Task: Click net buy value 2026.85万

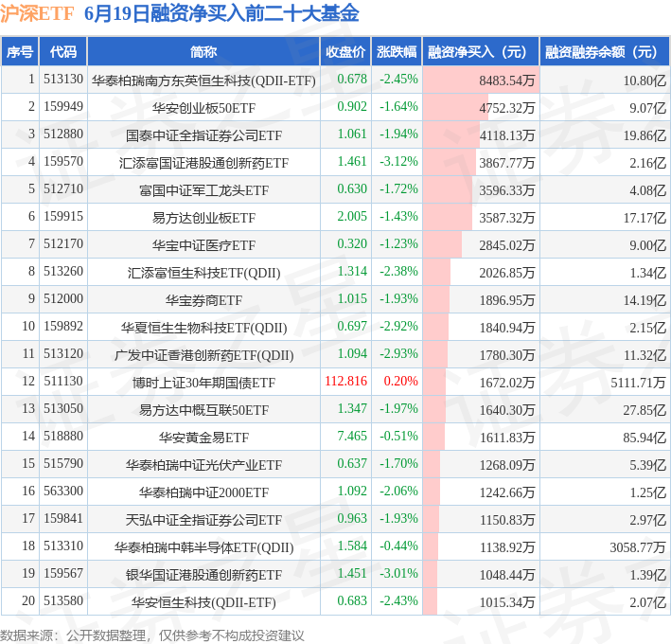Action: [506, 273]
